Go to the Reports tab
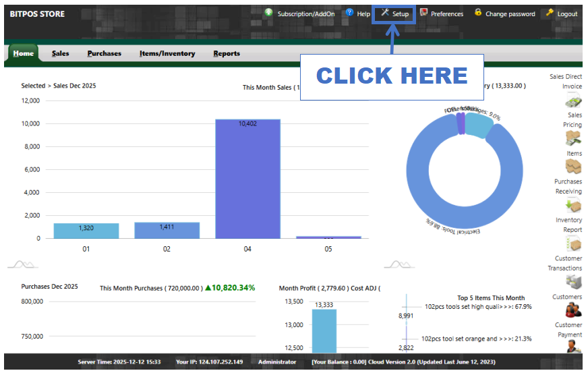Viewport: 588px width, 375px height. point(227,54)
